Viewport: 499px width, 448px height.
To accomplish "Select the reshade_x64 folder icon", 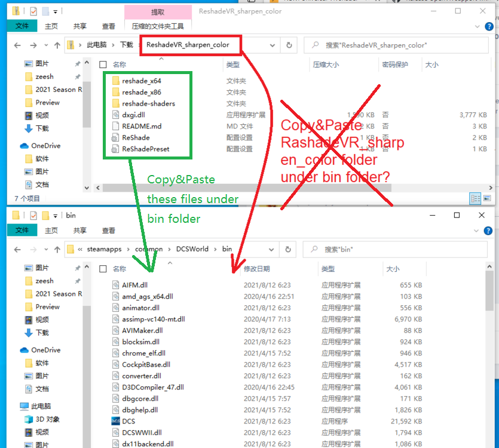I will click(x=116, y=81).
